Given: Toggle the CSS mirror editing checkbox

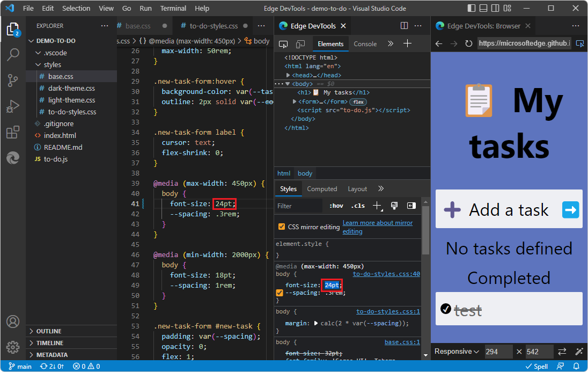Looking at the screenshot, I should tap(282, 227).
